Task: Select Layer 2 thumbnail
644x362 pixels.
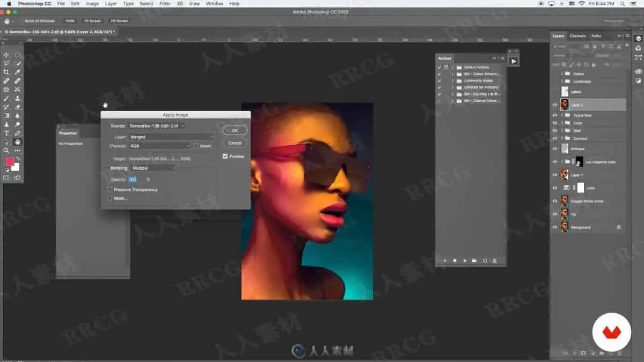Action: pos(565,105)
